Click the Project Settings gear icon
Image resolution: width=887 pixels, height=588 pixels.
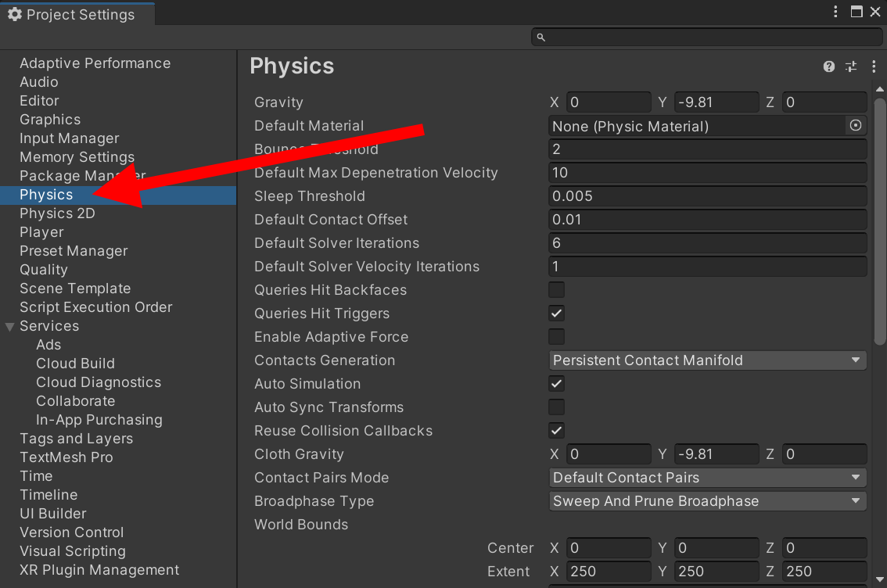click(15, 14)
